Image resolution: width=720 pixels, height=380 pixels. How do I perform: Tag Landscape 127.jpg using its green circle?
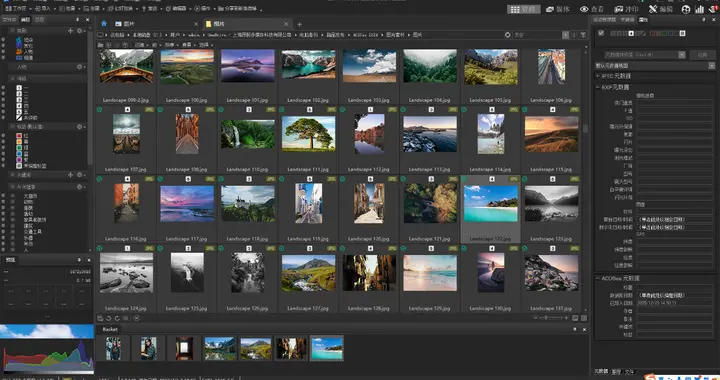point(281,248)
